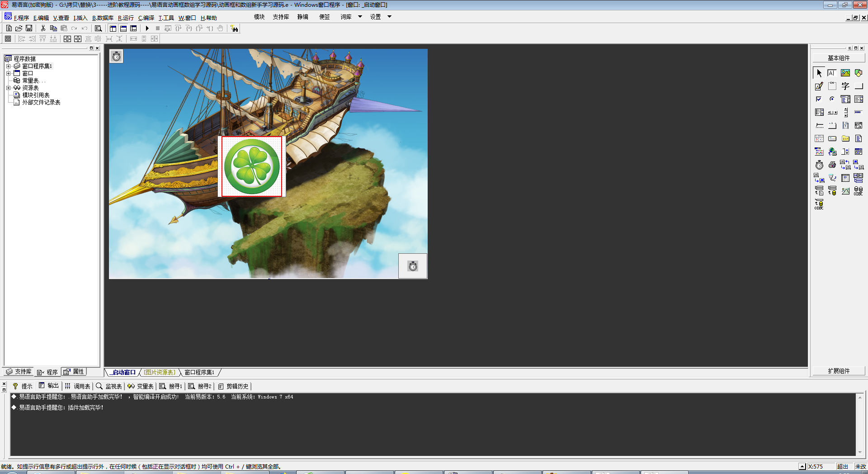The width and height of the screenshot is (868, 474).
Task: Select the clover image on the design canvas
Action: (252, 166)
